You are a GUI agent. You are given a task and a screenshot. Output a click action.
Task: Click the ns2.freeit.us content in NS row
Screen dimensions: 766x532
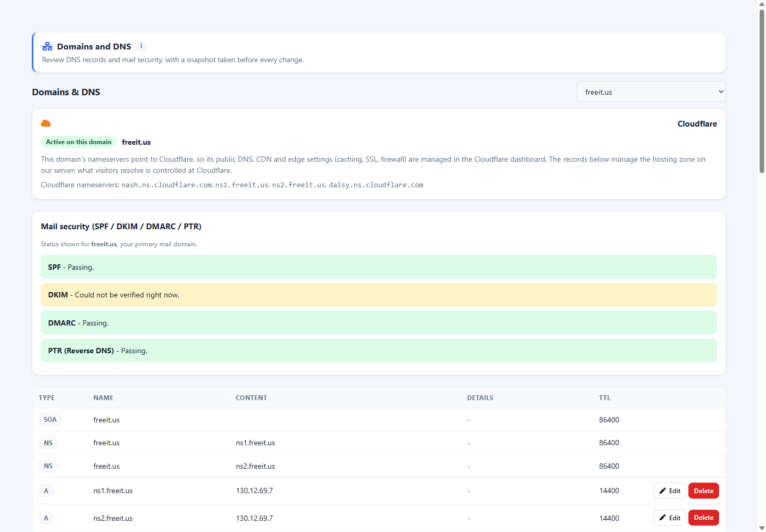click(x=255, y=466)
